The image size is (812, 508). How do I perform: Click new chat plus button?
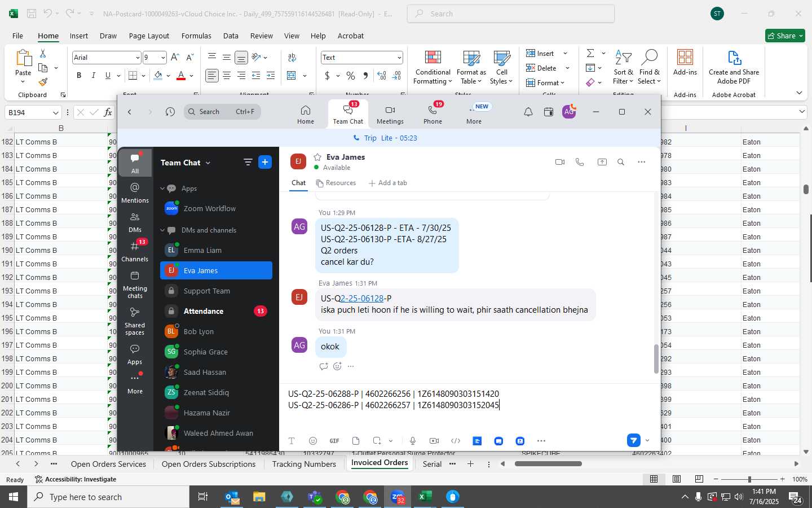pyautogui.click(x=265, y=162)
